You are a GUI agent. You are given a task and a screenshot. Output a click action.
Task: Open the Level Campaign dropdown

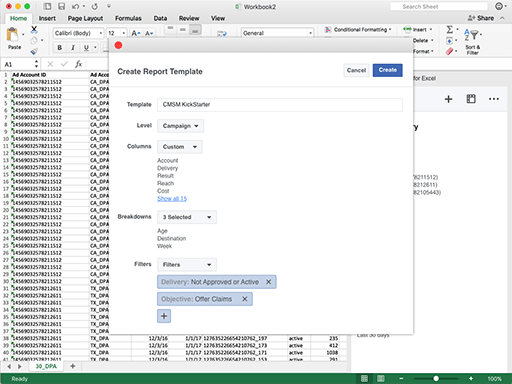[x=180, y=126]
